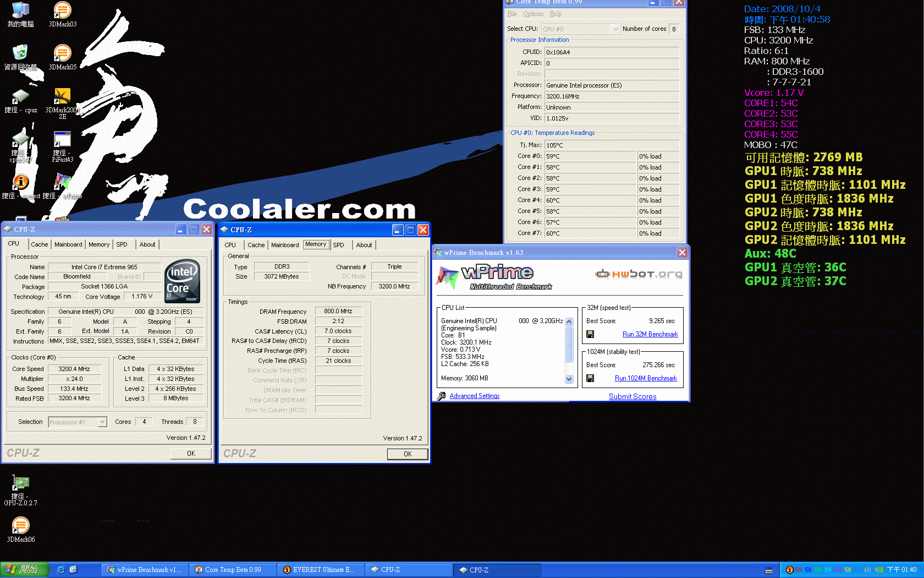924x578 pixels.
Task: Switch to wPrime Benchmark taskbar button
Action: click(146, 570)
